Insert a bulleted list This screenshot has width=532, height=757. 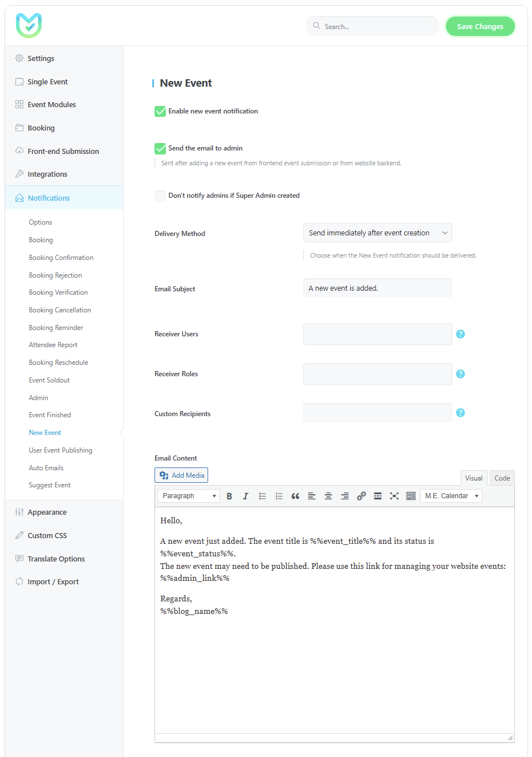(x=262, y=496)
